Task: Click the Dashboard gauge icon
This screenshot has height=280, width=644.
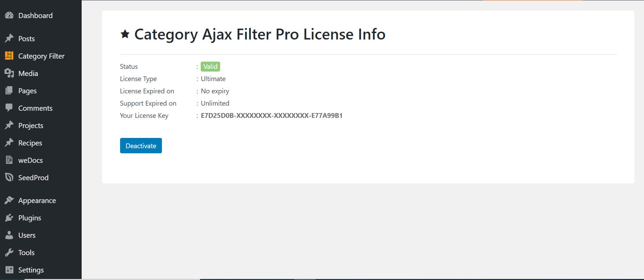Action: pyautogui.click(x=9, y=15)
